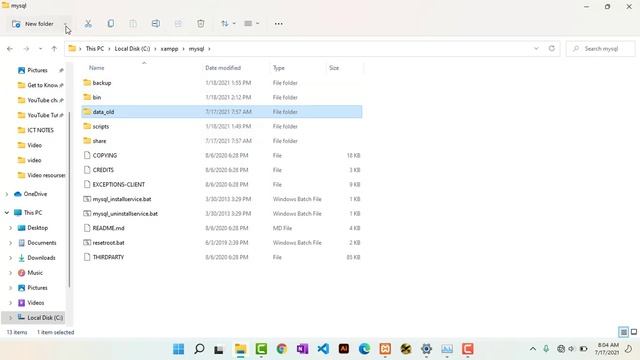640x360 pixels.
Task: Click the navigation pane scrollbar
Action: [x=69, y=199]
